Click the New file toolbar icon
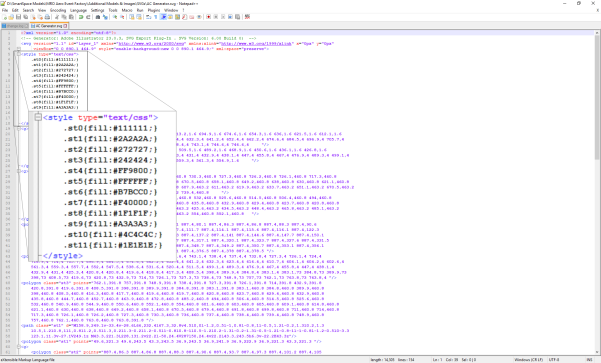601x363 pixels. point(5,17)
